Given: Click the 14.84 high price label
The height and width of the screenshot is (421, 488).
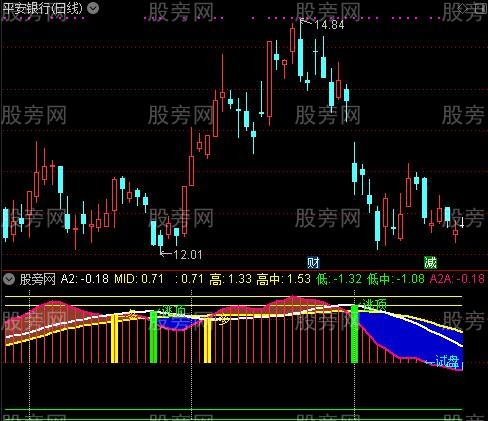Looking at the screenshot, I should tap(329, 25).
